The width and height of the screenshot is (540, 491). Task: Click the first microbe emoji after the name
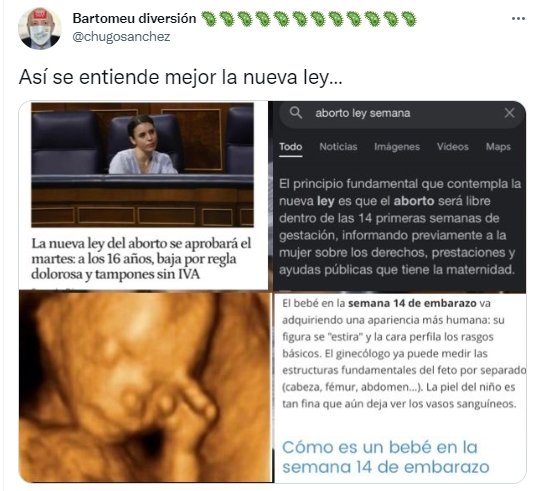pos(208,19)
